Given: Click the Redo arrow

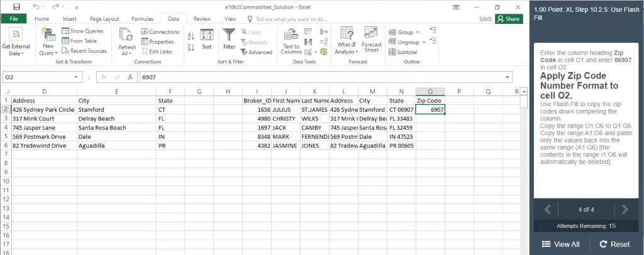Looking at the screenshot, I should tap(56, 7).
